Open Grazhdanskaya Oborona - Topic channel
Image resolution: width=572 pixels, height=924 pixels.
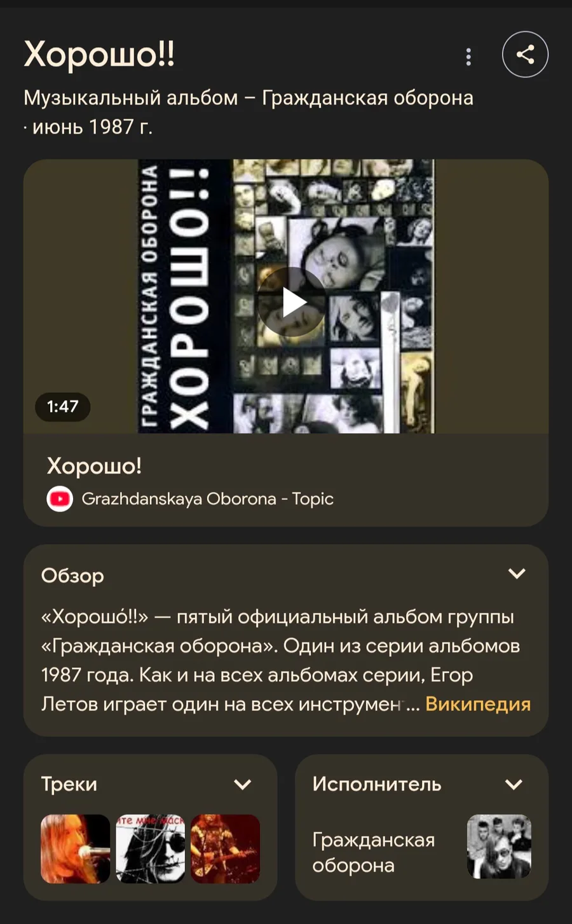(x=207, y=499)
